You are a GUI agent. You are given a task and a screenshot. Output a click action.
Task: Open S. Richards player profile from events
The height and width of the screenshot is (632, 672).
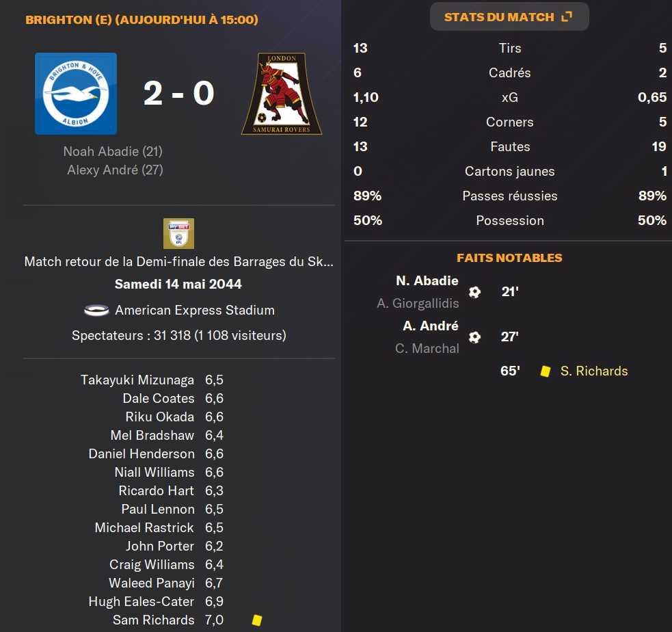(x=593, y=371)
